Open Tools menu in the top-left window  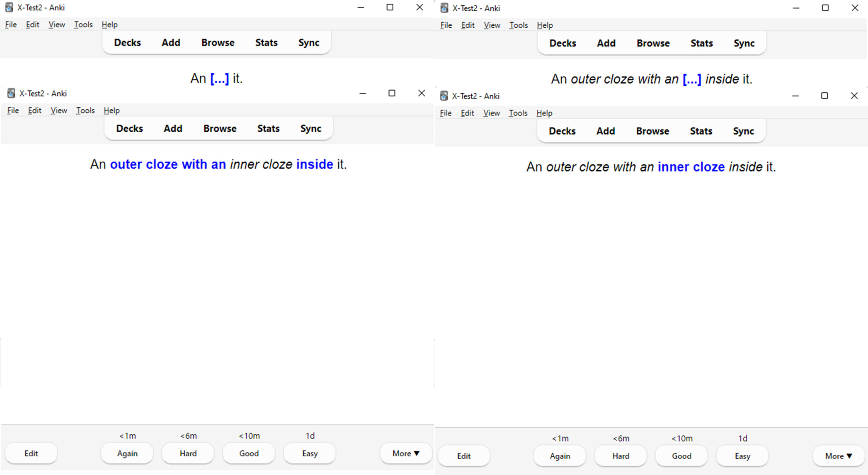83,25
